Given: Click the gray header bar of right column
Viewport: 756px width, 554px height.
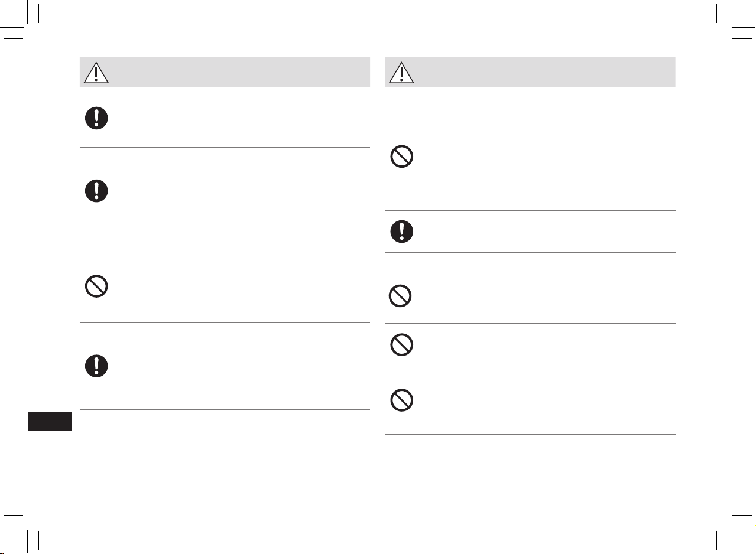Looking at the screenshot, I should point(530,72).
